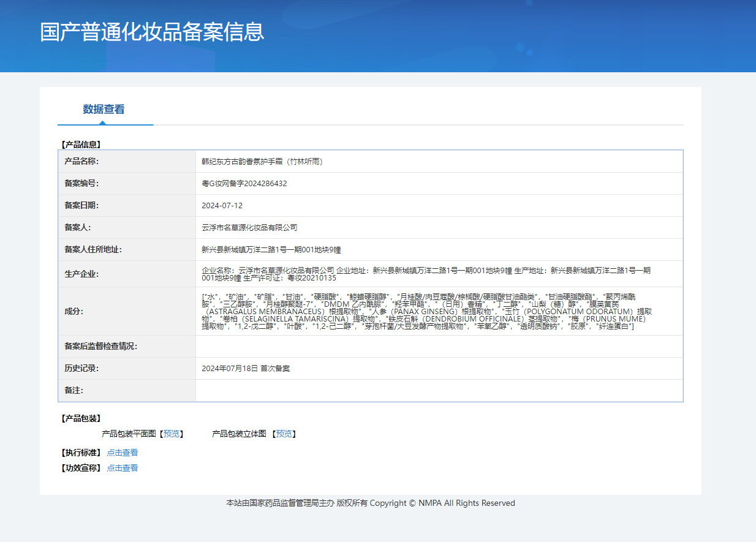Screen dimensions: 756x542
Task: Open 点击查看 link next to 执行标准
Action: click(x=123, y=453)
